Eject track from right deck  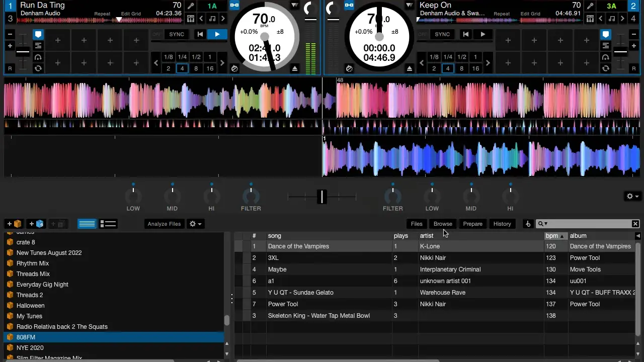point(410,68)
